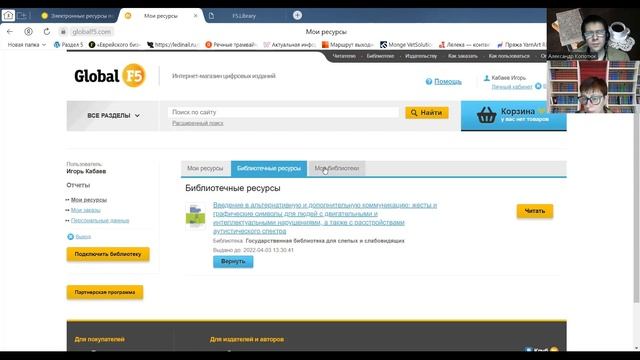Click the 'Читателям' top menu item
The image size is (640, 360).
(x=344, y=56)
